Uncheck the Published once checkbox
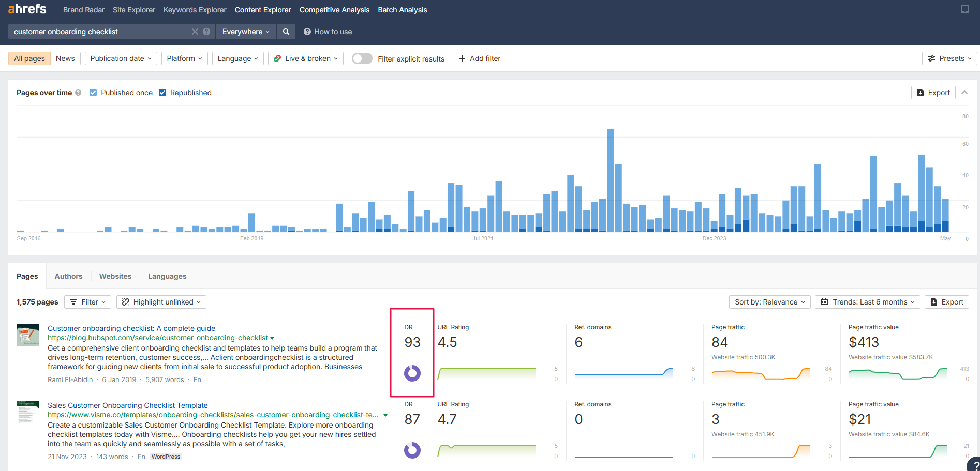The width and height of the screenshot is (980, 471). [93, 93]
